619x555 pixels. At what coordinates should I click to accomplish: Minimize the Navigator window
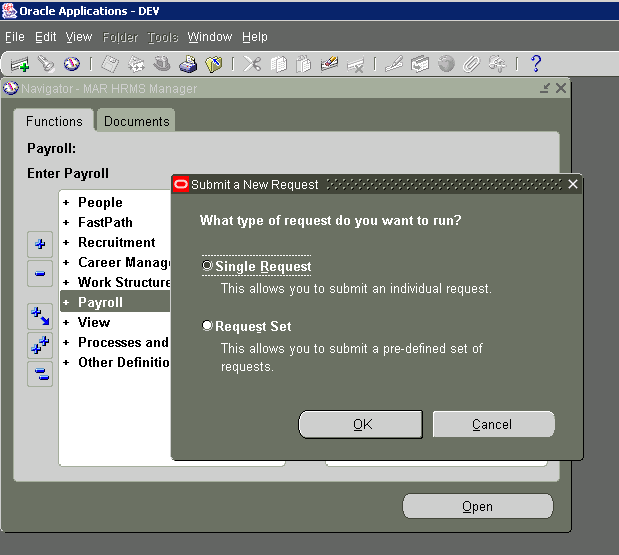(x=545, y=88)
